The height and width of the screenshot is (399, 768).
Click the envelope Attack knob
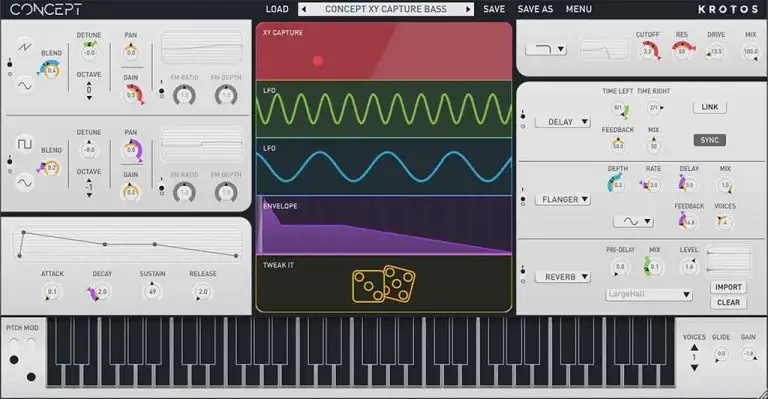[x=51, y=292]
